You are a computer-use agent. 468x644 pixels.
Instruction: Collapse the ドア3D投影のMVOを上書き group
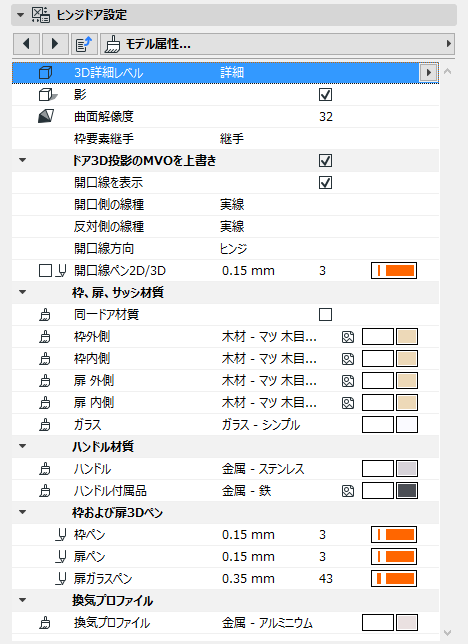pyautogui.click(x=23, y=161)
